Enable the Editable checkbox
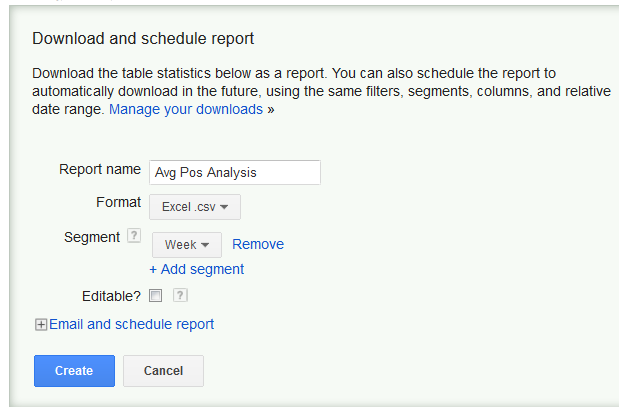This screenshot has width=619, height=407. point(155,295)
